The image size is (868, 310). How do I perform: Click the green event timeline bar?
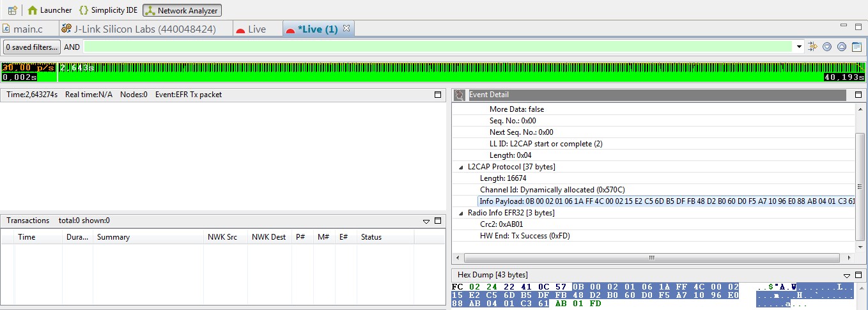click(447, 72)
